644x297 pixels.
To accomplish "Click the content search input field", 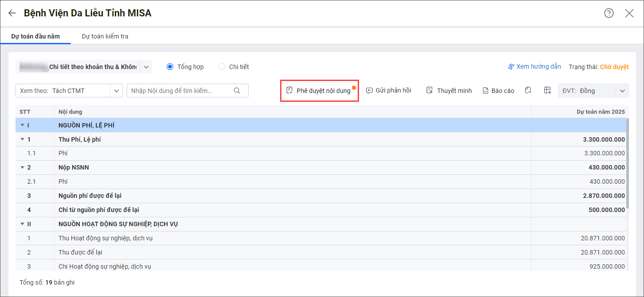I will point(180,91).
